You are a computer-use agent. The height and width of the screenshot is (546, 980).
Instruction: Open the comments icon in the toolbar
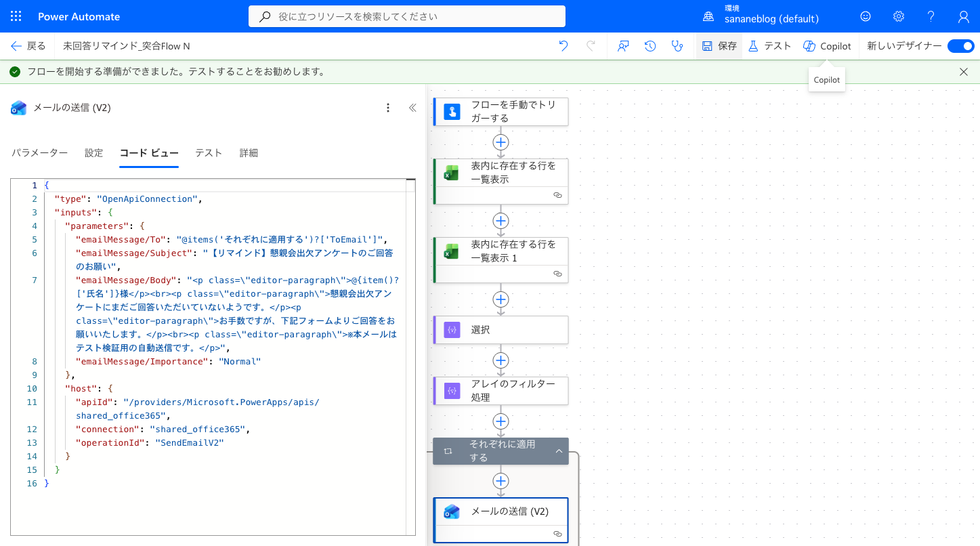tap(623, 46)
